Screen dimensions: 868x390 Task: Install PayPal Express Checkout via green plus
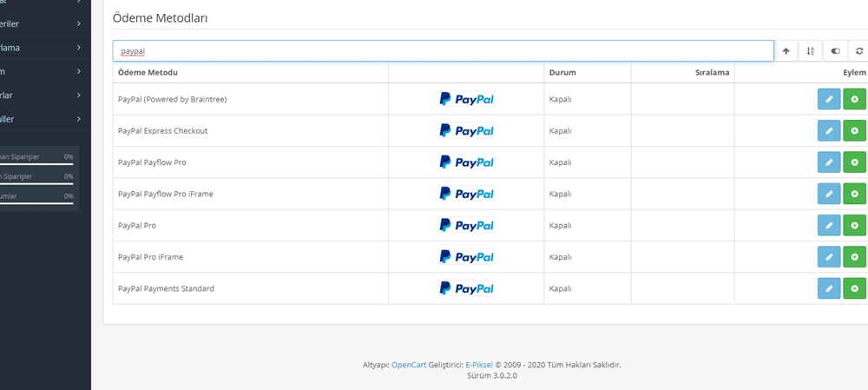[x=854, y=131]
